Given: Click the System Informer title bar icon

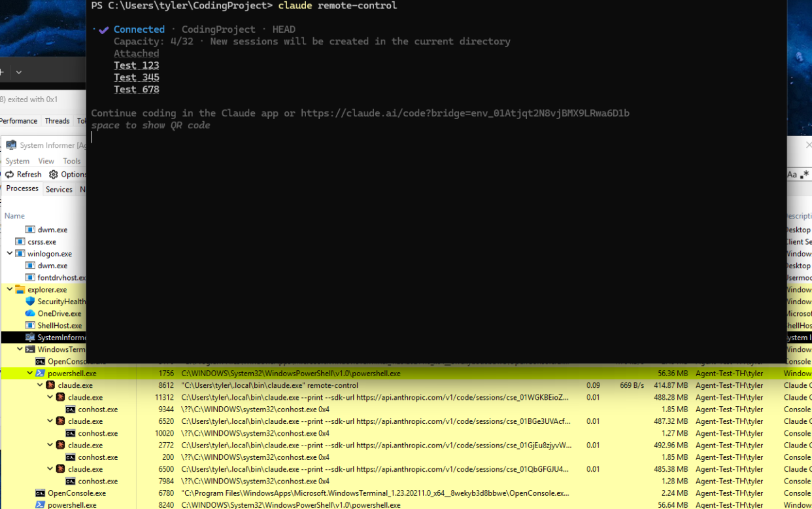Looking at the screenshot, I should click(x=11, y=145).
